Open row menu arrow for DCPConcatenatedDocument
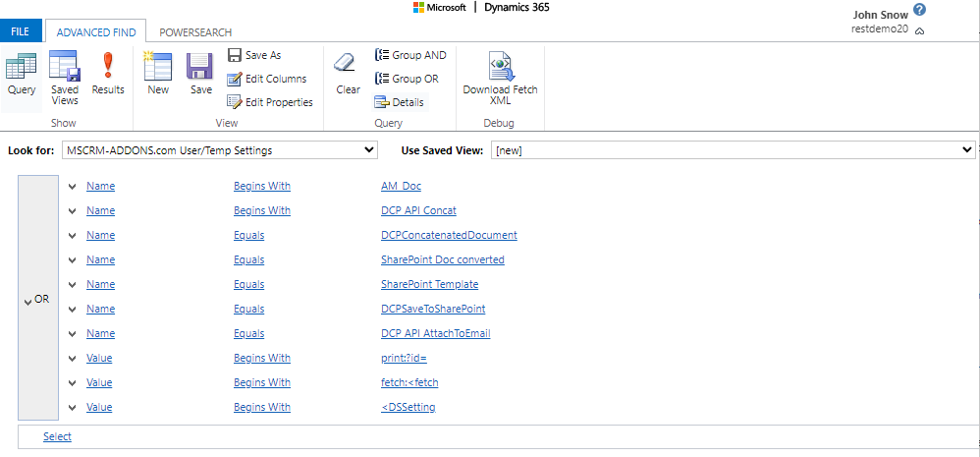Screen dimensions: 980x457 73,235
